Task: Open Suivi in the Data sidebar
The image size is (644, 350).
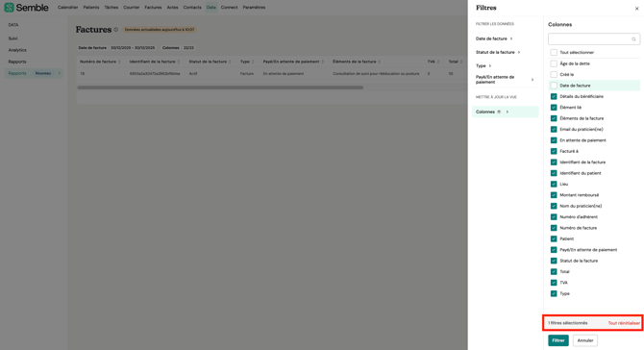Action: [x=13, y=38]
